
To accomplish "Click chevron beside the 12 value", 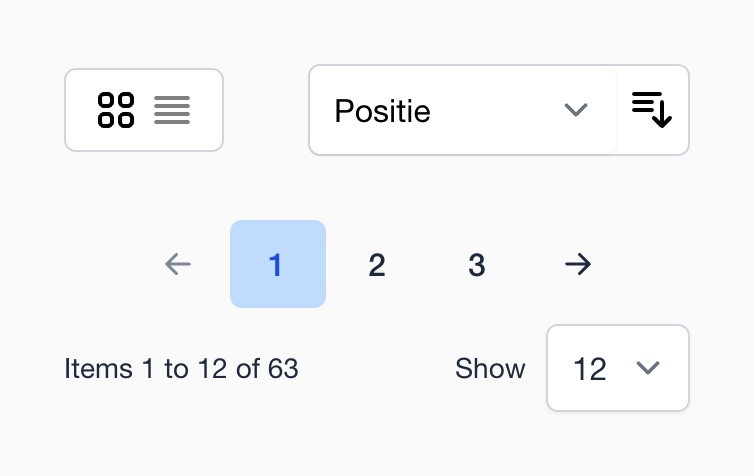I will click(648, 368).
